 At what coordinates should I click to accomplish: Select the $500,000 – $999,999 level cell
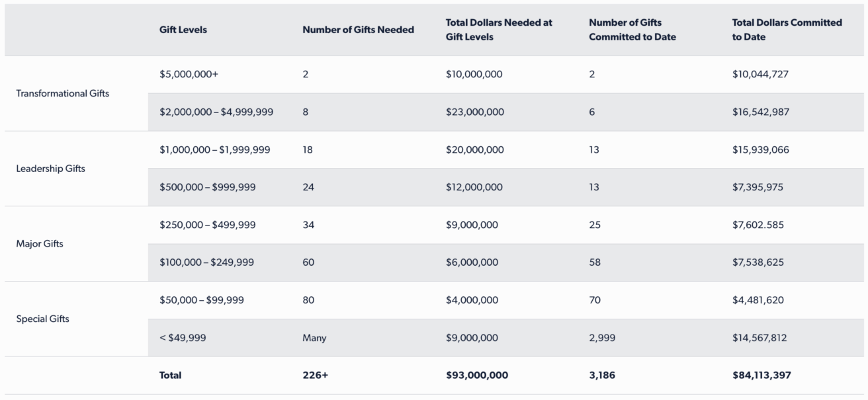tap(207, 187)
